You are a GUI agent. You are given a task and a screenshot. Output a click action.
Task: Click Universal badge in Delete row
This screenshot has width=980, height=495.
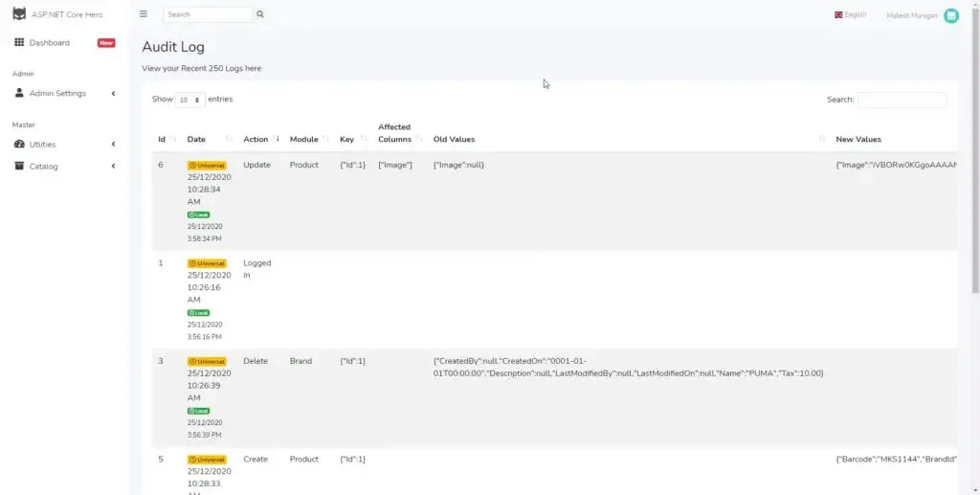pos(207,362)
